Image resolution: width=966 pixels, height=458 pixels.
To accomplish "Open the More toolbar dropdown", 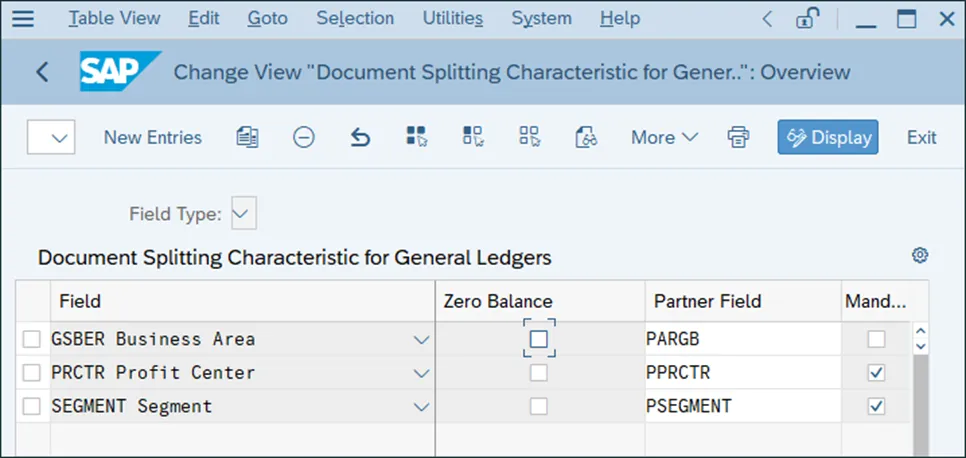I will tap(664, 137).
